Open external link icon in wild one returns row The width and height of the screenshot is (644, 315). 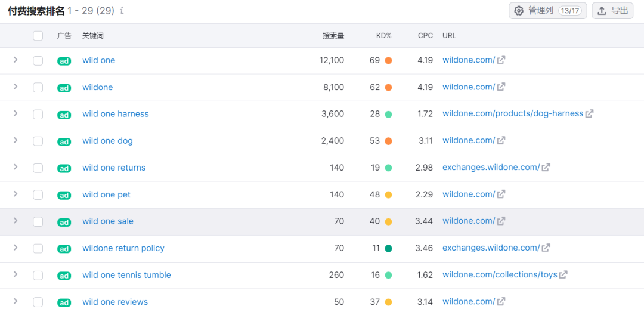[546, 168]
